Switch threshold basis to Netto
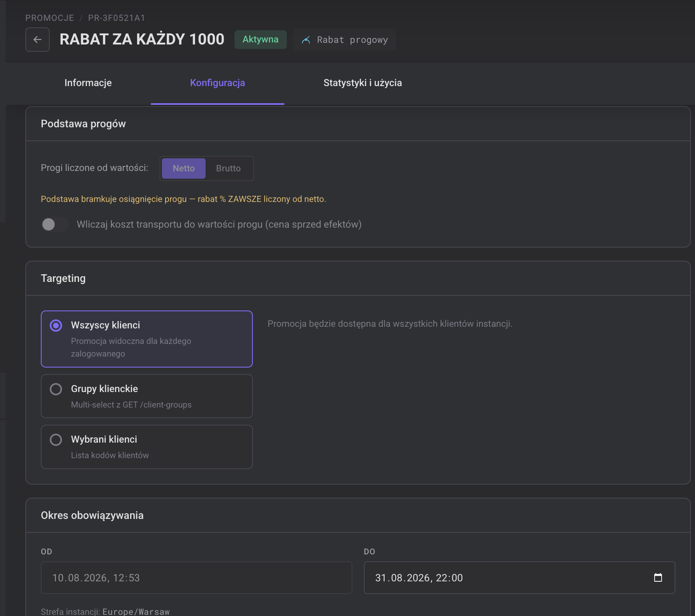 pyautogui.click(x=184, y=168)
